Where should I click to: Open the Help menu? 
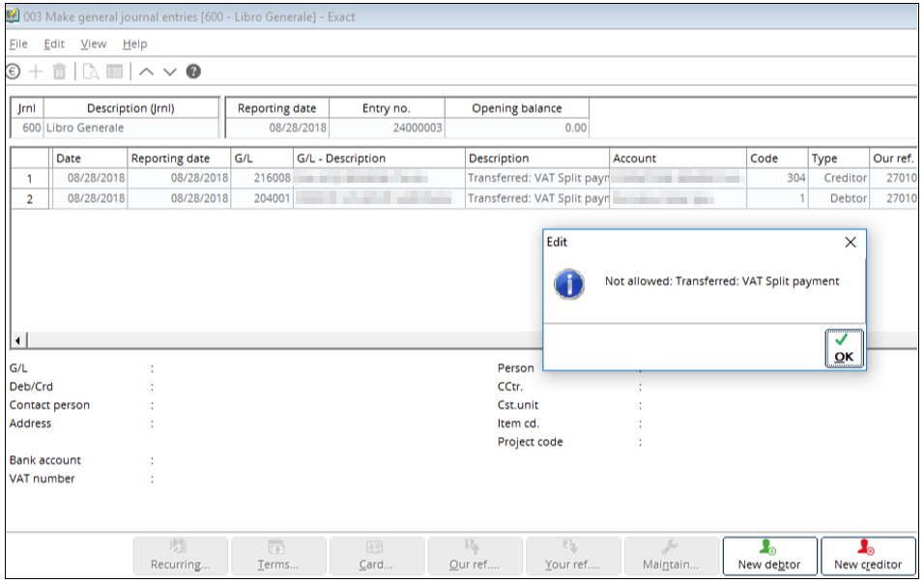[x=135, y=44]
